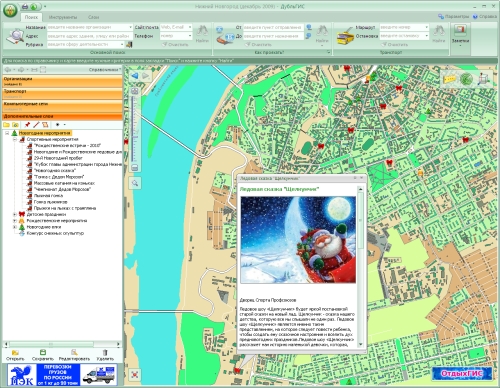Select 'Массовые катания на коньках' tree item
The image size is (500, 388).
coord(64,183)
